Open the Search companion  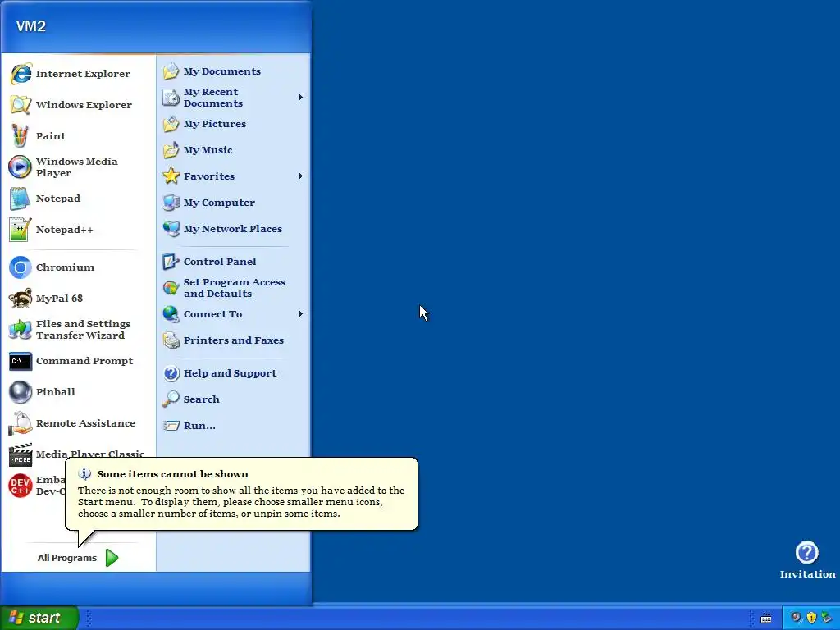[x=234, y=399]
